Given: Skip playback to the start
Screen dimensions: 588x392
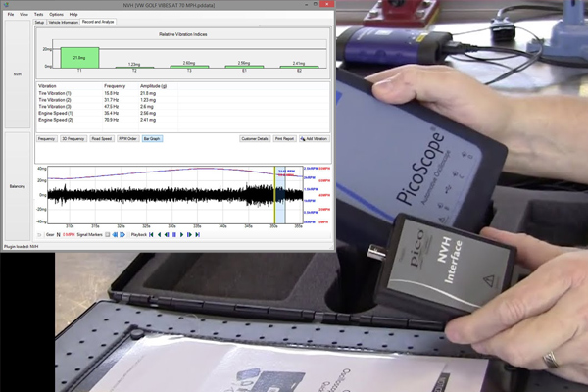Looking at the screenshot, I should click(x=150, y=235).
